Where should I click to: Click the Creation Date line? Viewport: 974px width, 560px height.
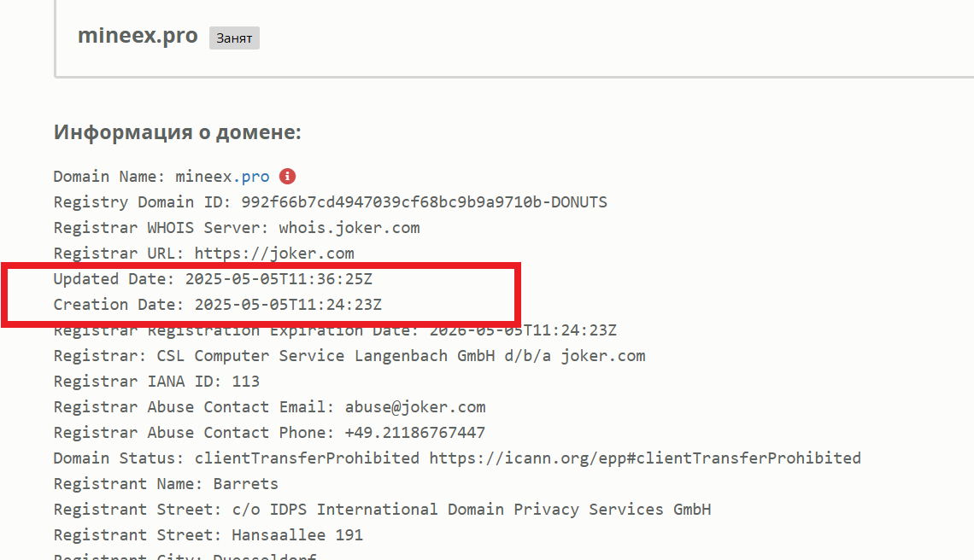point(217,304)
